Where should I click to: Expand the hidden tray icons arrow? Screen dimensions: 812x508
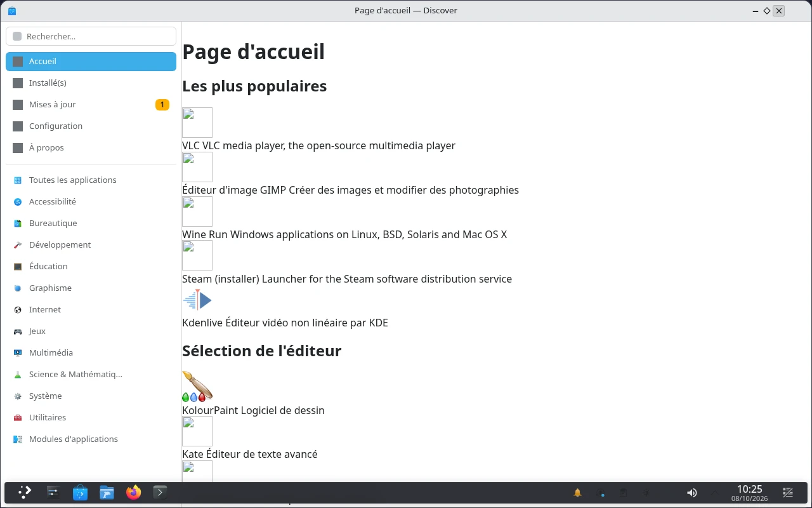pos(715,493)
